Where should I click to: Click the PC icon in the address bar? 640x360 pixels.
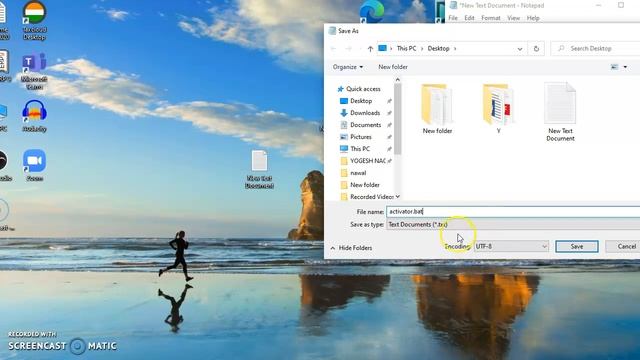point(382,48)
